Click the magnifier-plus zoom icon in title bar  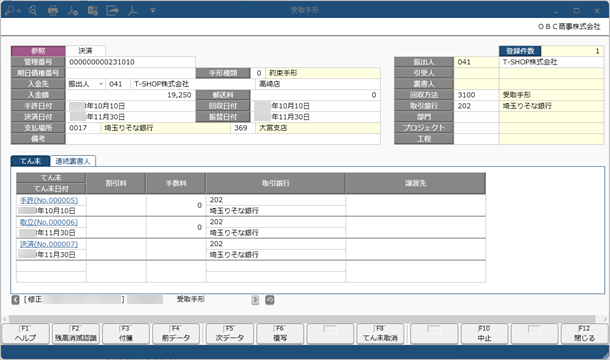pyautogui.click(x=12, y=10)
